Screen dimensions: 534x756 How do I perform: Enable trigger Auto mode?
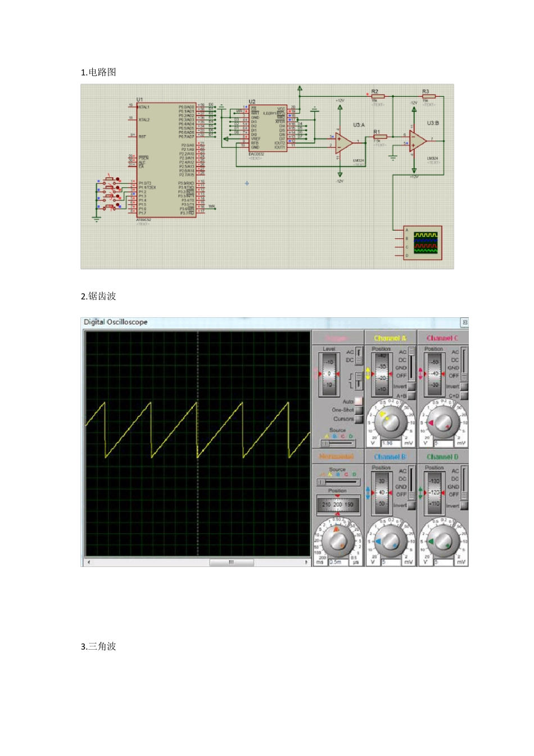(359, 402)
